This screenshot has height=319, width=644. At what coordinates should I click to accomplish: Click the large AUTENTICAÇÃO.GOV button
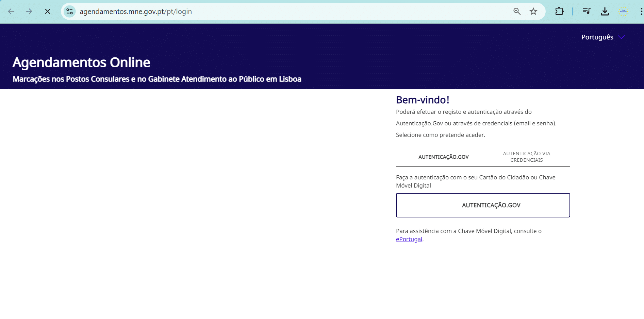coord(483,205)
